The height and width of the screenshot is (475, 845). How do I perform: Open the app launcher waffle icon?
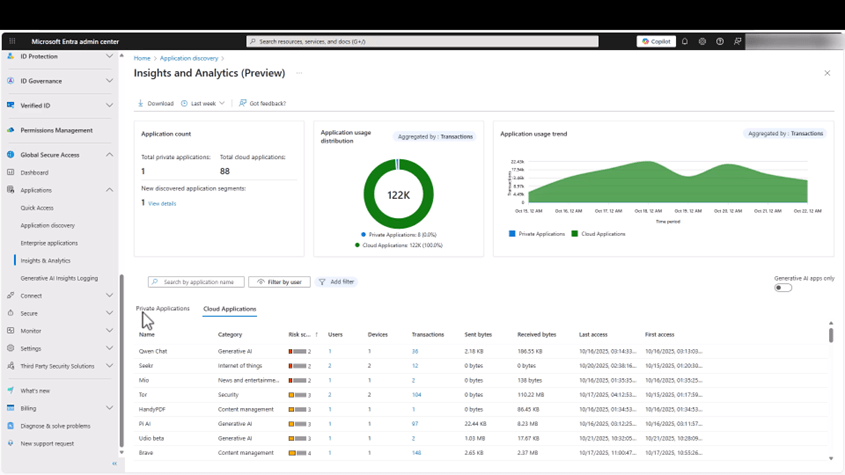coord(12,42)
